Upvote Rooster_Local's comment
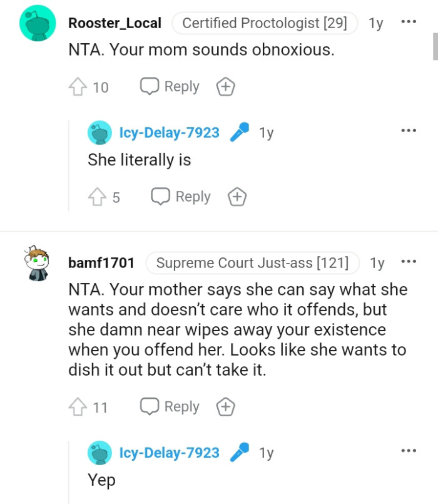 point(78,86)
